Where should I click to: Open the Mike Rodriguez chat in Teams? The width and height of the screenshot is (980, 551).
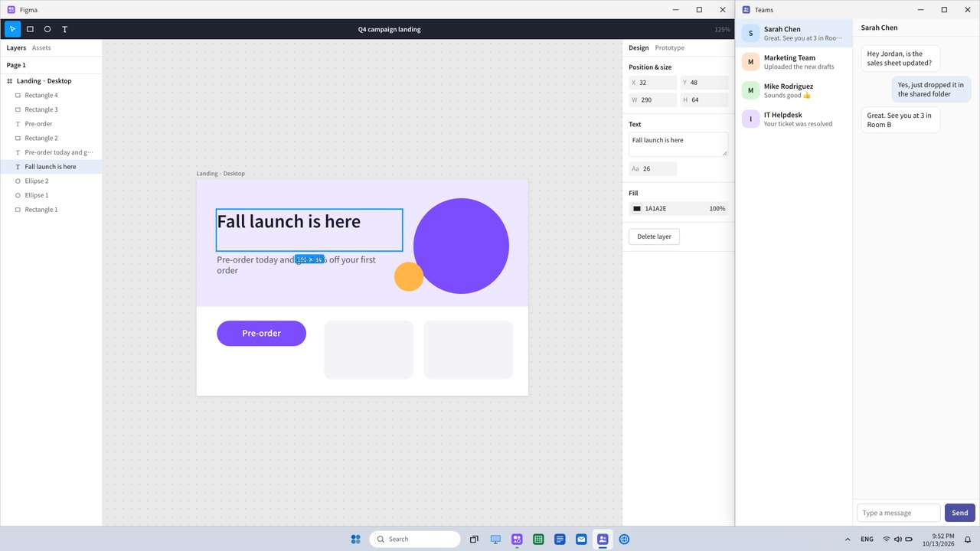794,90
